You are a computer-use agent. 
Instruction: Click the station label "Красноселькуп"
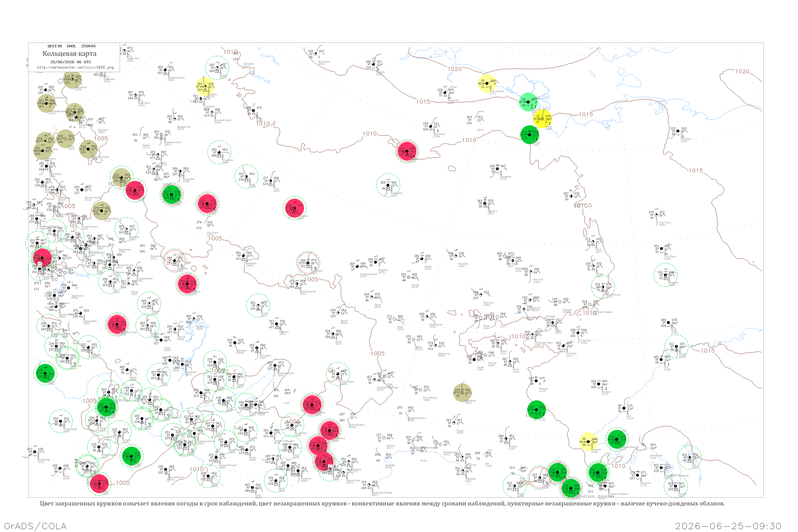(176, 78)
